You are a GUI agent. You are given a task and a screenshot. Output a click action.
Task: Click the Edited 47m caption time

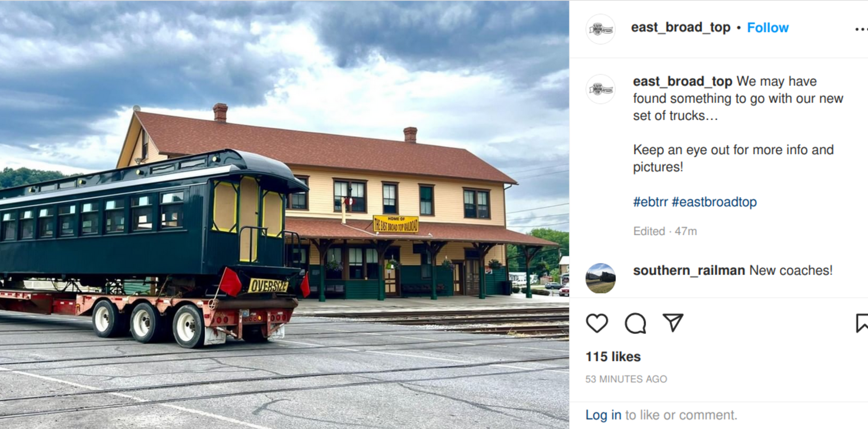point(665,231)
